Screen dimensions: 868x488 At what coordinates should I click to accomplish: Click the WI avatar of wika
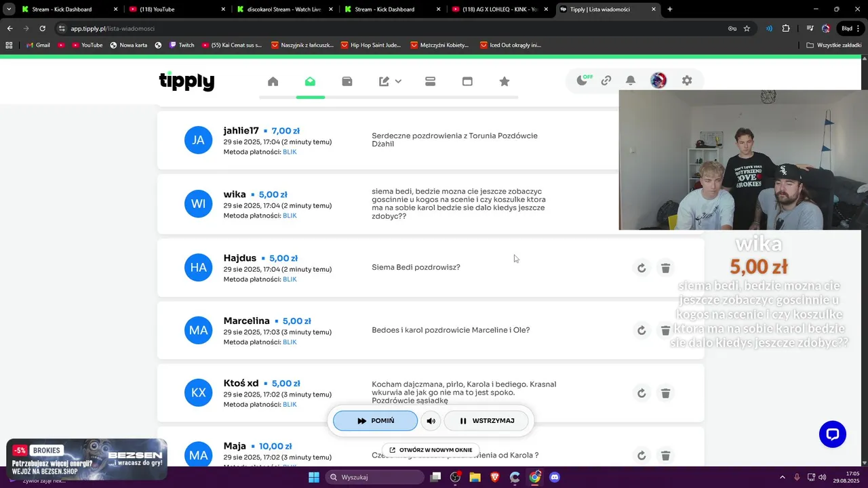click(198, 204)
